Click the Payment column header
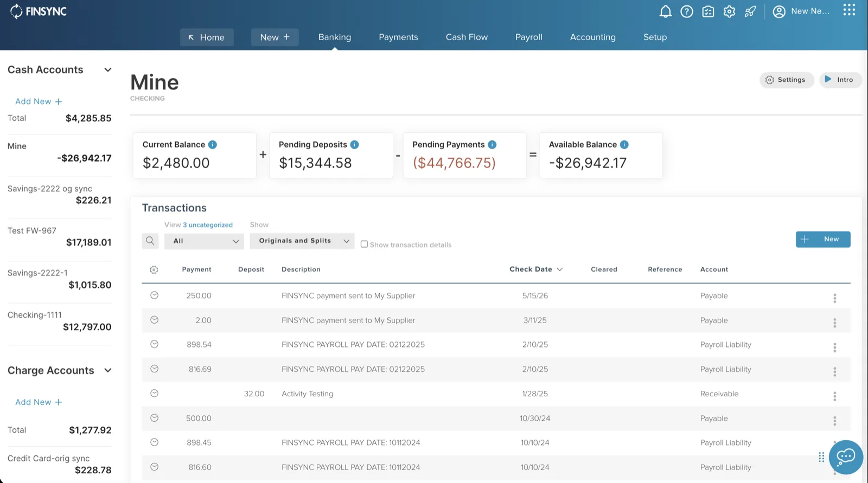This screenshot has height=483, width=868. coord(196,269)
